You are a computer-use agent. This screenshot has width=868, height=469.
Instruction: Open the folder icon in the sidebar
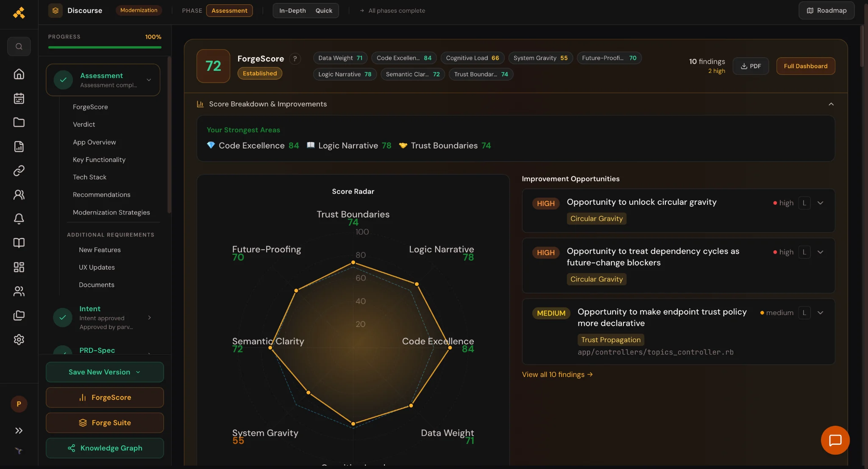(x=19, y=123)
